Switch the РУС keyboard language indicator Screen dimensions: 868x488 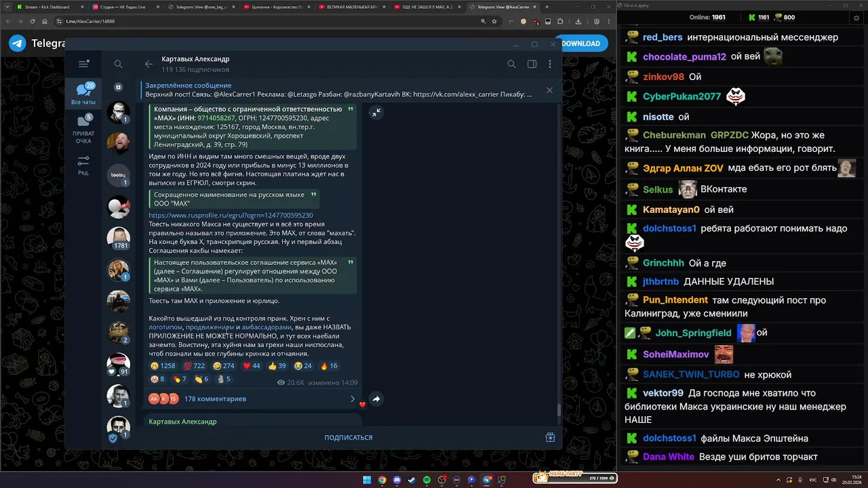pyautogui.click(x=812, y=480)
